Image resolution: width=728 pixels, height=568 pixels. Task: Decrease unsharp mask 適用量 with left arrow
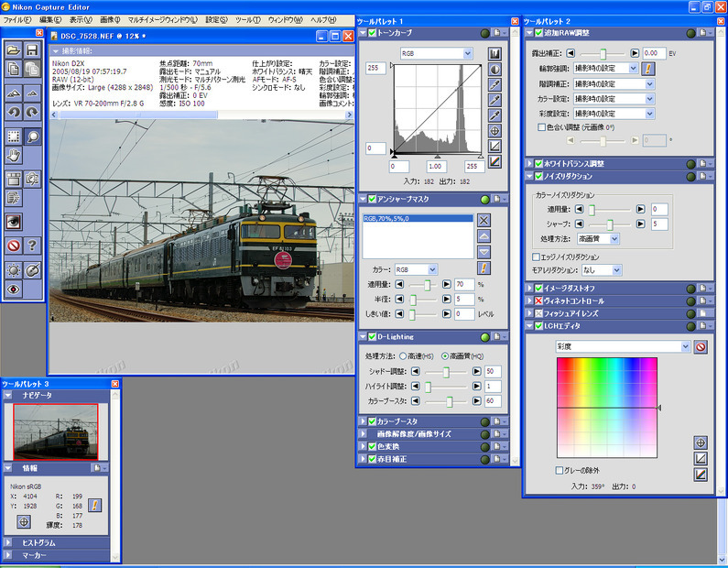coord(399,284)
